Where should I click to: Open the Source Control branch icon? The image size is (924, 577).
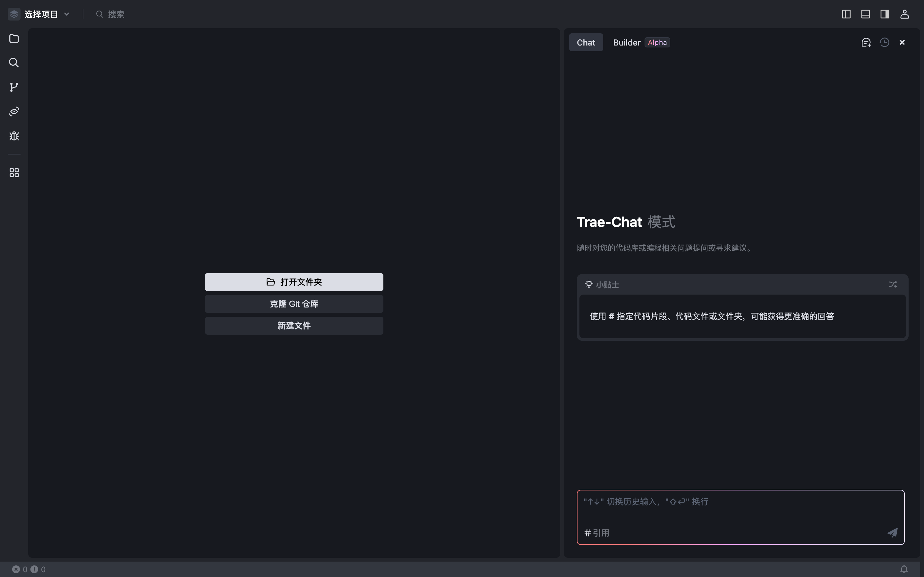(x=14, y=87)
